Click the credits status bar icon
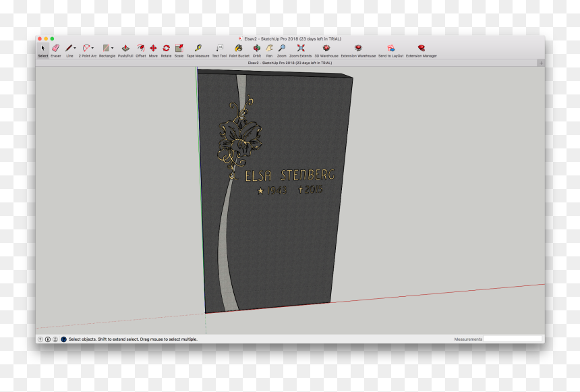 (48, 339)
